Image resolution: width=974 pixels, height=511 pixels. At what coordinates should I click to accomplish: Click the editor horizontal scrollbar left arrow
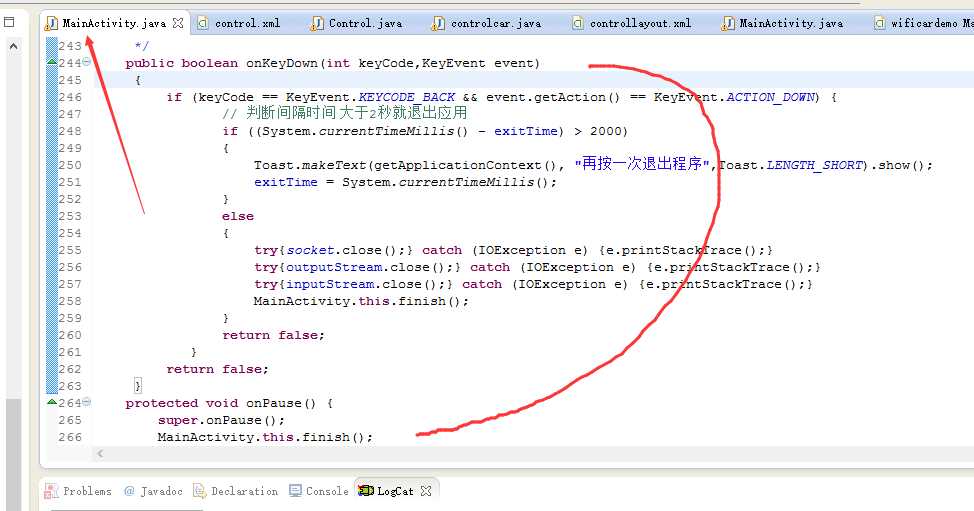[100, 454]
